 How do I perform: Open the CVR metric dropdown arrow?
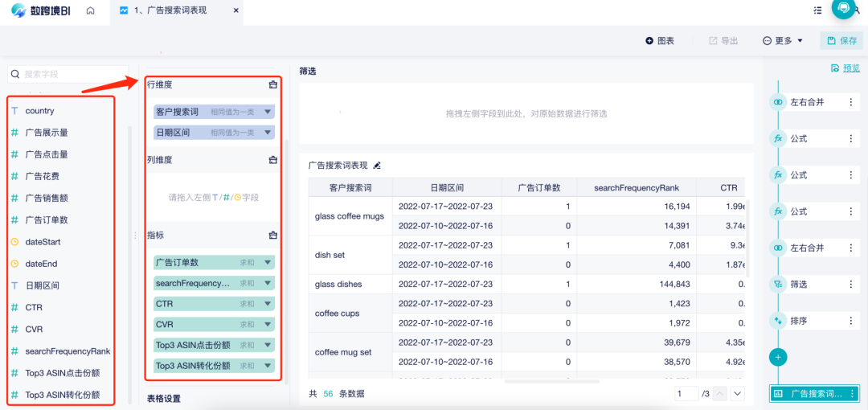click(268, 324)
